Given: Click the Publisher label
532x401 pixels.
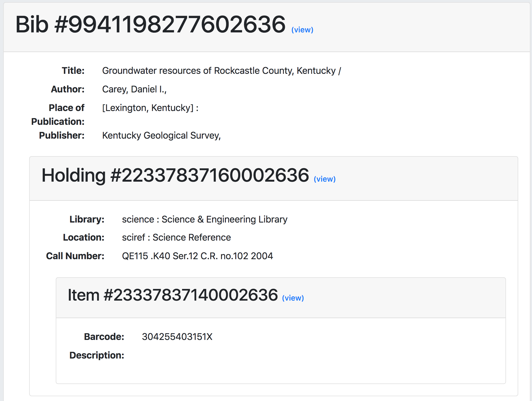Looking at the screenshot, I should point(61,135).
